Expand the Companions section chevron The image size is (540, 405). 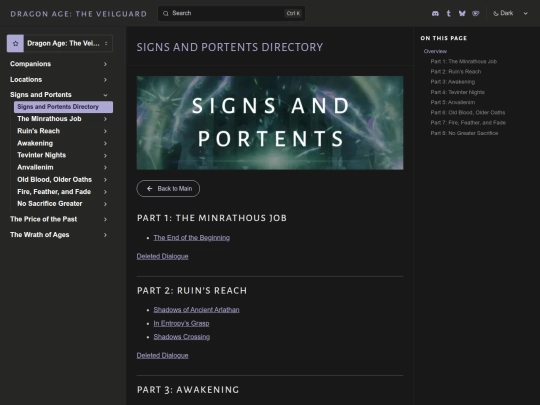[105, 64]
